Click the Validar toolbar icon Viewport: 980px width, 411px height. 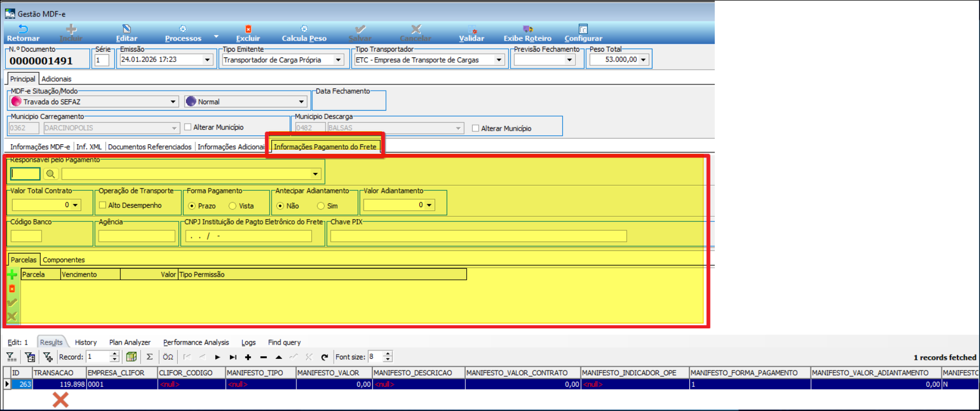472,30
